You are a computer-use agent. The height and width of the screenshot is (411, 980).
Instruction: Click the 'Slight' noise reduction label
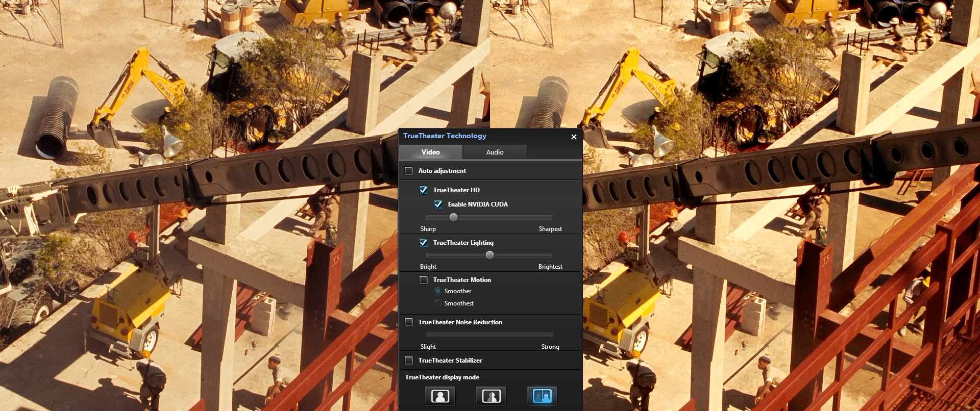point(428,347)
